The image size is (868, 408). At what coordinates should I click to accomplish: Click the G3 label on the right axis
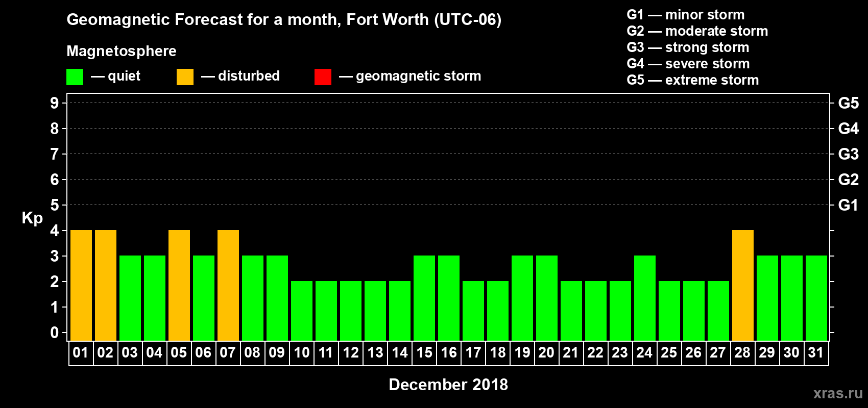tap(849, 154)
